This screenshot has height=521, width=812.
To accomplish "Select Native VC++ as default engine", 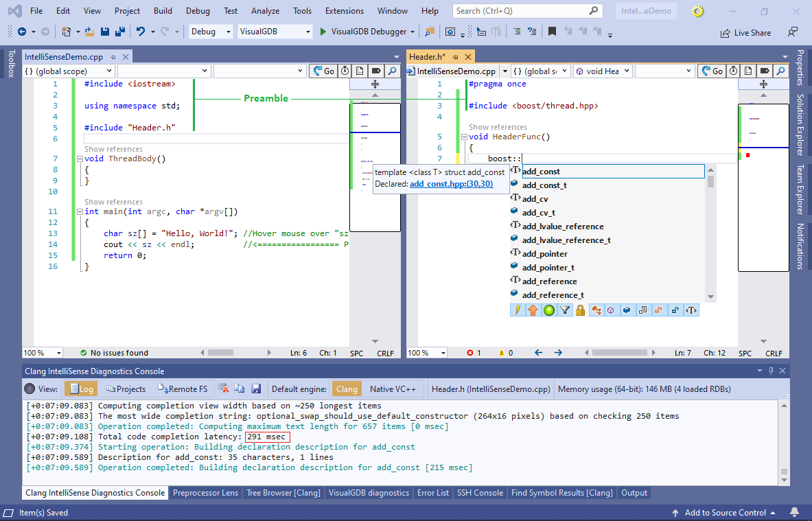I will [x=393, y=389].
